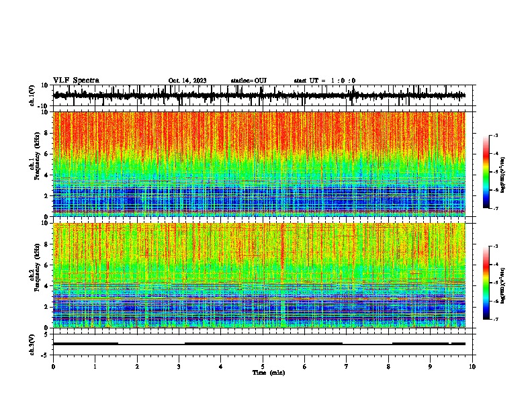Click the "ch.1(V)" waveform axis label
Image resolution: width=532 pixels, height=411 pixels.
32,95
